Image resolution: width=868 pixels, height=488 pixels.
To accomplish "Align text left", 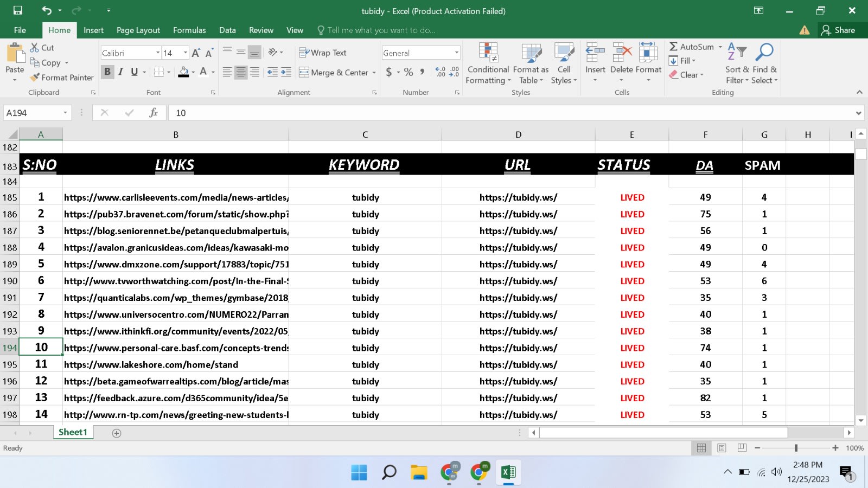I will tap(227, 72).
